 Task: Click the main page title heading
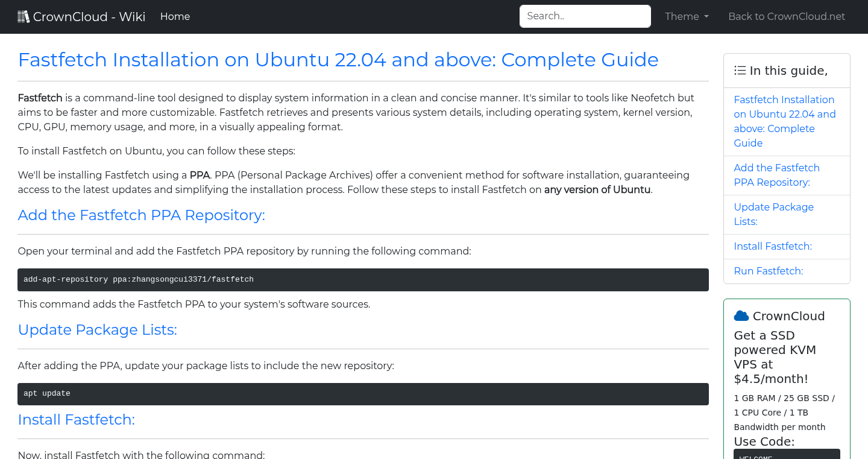tap(338, 60)
